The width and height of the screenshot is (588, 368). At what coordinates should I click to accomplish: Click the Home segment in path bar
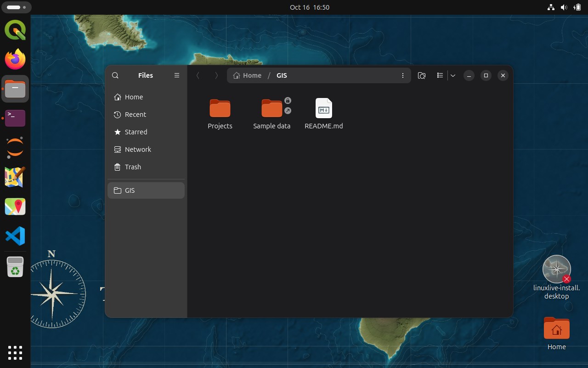pos(247,75)
